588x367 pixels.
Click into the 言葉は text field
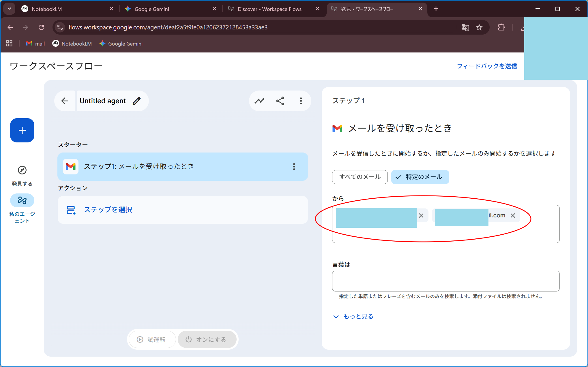coord(445,281)
